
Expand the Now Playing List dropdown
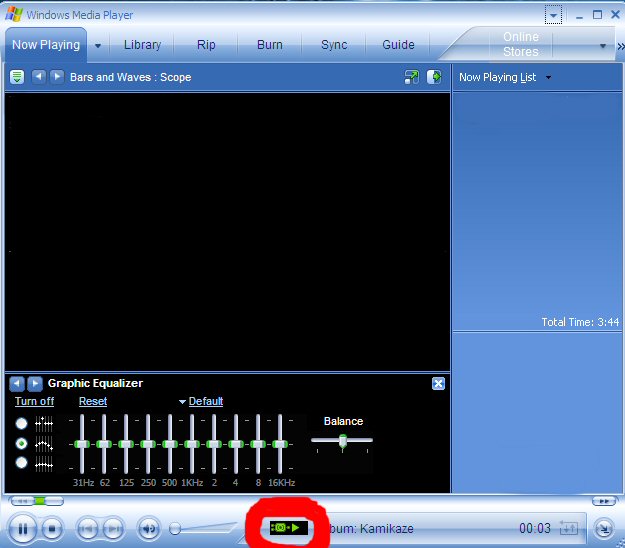click(548, 78)
